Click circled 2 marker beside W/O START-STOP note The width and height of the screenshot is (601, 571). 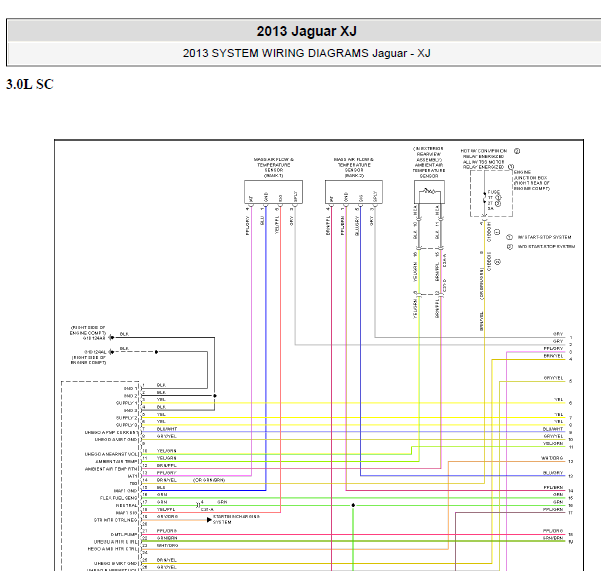[x=510, y=247]
